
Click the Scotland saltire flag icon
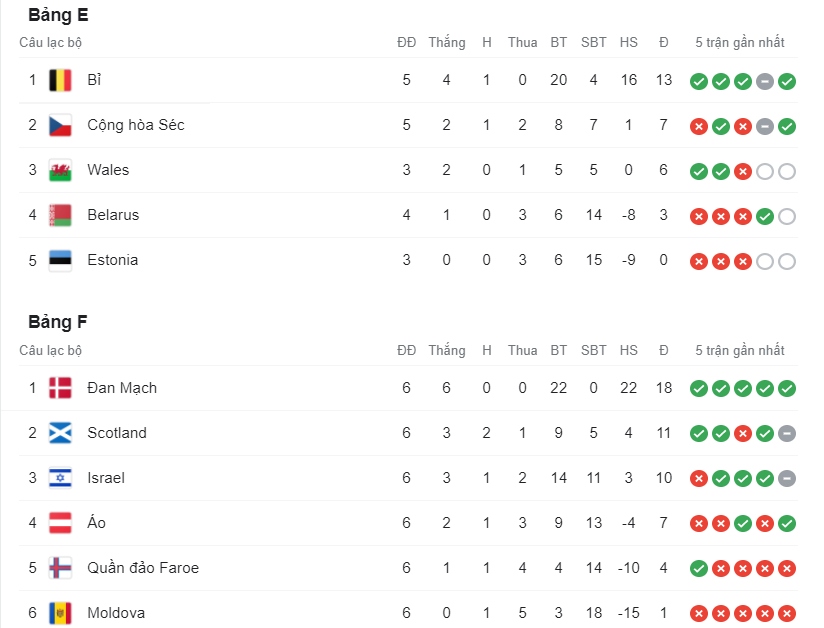pyautogui.click(x=60, y=433)
